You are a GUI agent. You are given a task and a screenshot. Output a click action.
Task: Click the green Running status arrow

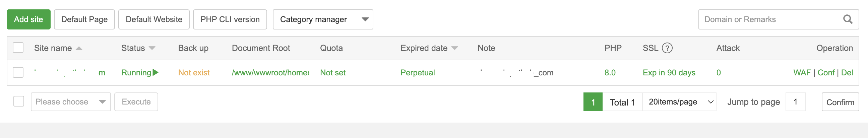pos(156,72)
